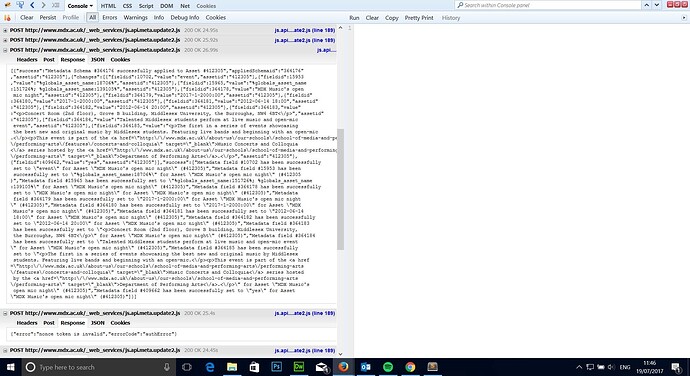
Task: Switch to the Net panel
Action: (185, 6)
